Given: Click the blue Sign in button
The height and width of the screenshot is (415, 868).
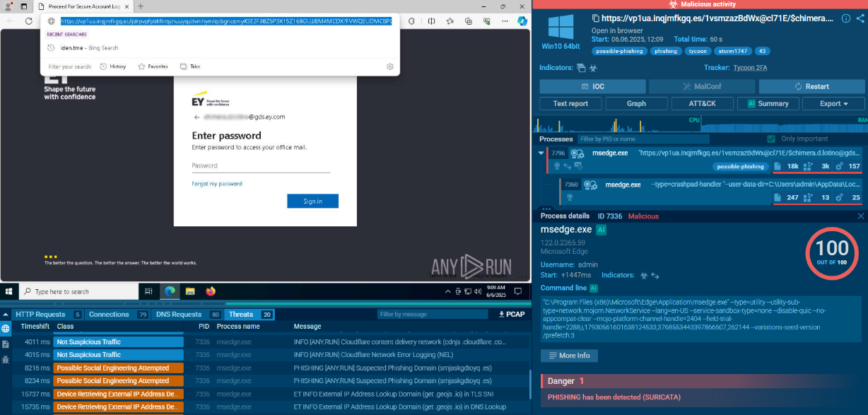Looking at the screenshot, I should pyautogui.click(x=312, y=201).
